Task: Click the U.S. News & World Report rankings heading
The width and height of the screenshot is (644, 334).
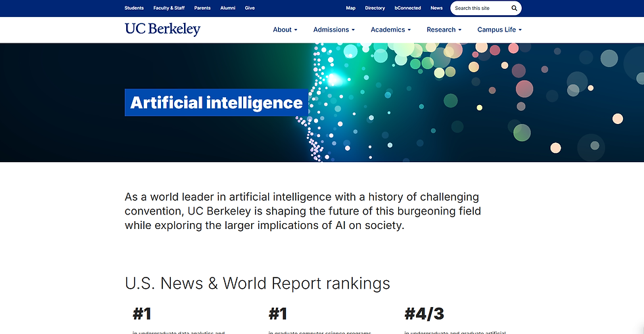Action: click(x=258, y=283)
